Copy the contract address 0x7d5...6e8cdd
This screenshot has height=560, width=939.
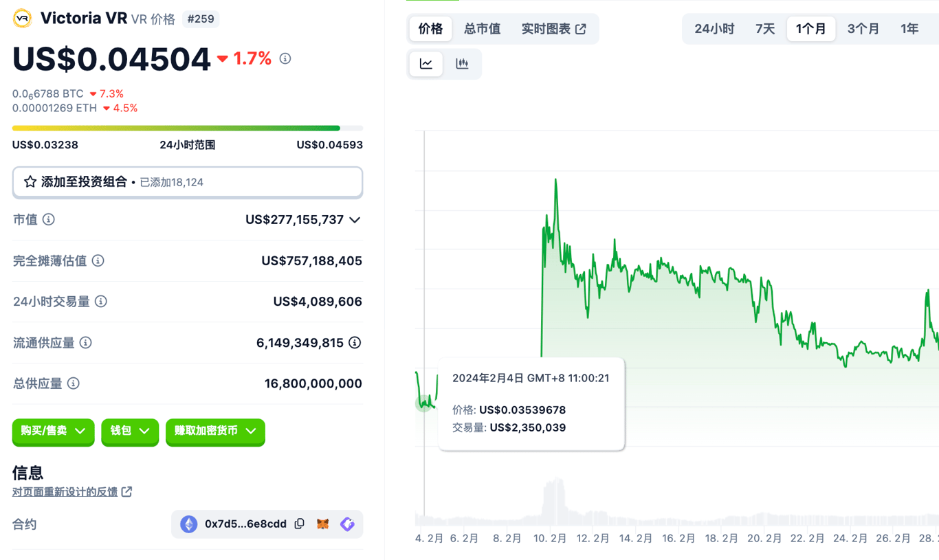[300, 524]
